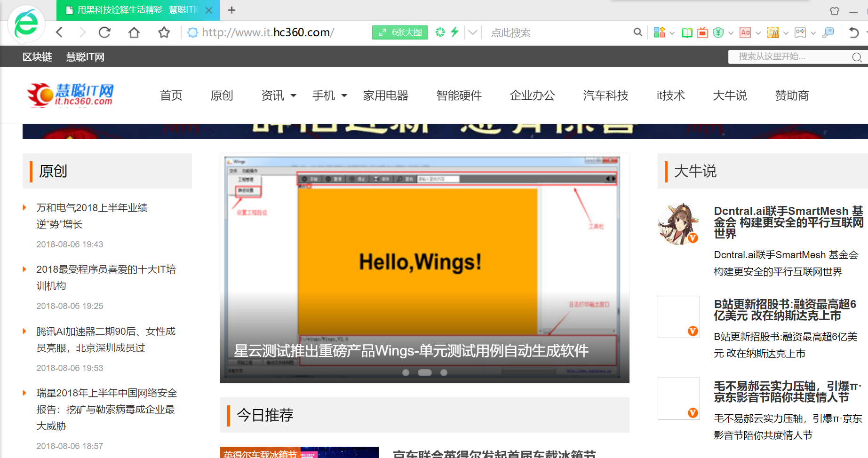Image resolution: width=868 pixels, height=458 pixels.
Task: Click the undo closed tab icon
Action: [x=853, y=32]
